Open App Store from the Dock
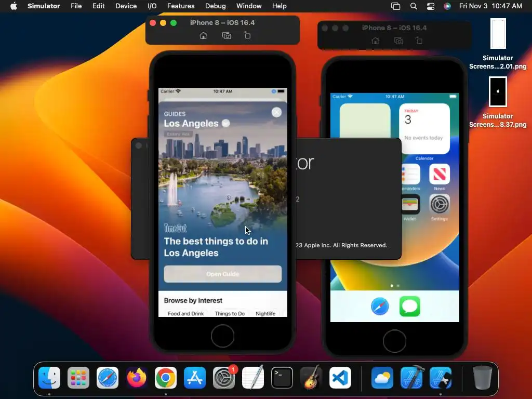532x399 pixels. tap(195, 378)
